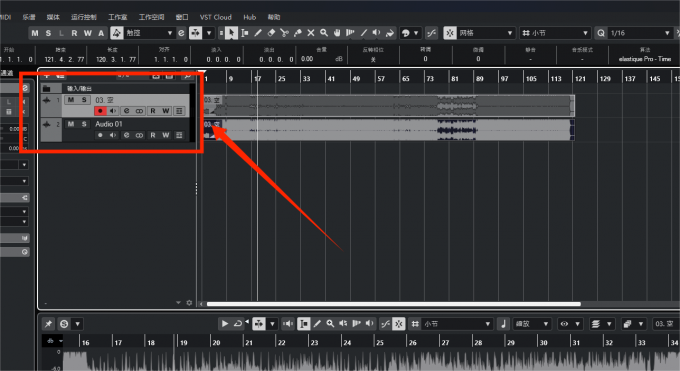Solo the Audio 01 track
Viewport: 680px width, 371px height.
pos(84,124)
